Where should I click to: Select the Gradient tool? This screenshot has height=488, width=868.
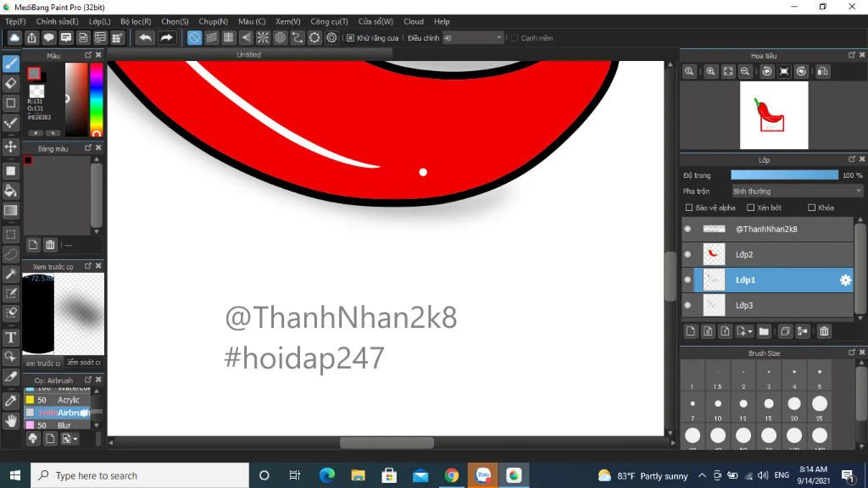pyautogui.click(x=10, y=210)
